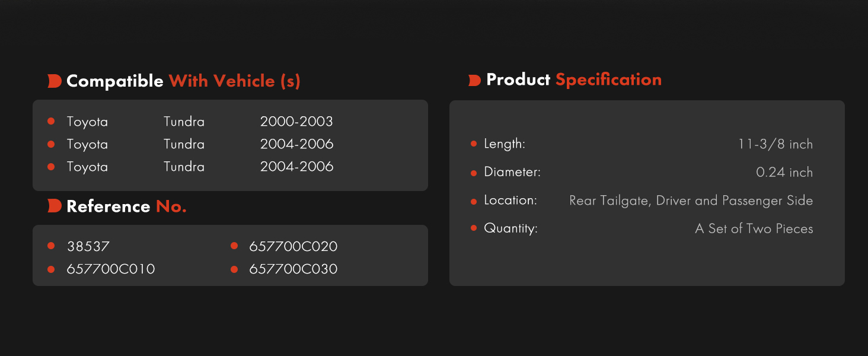Image resolution: width=868 pixels, height=356 pixels.
Task: Click the red bullet before Quantity
Action: point(473,228)
